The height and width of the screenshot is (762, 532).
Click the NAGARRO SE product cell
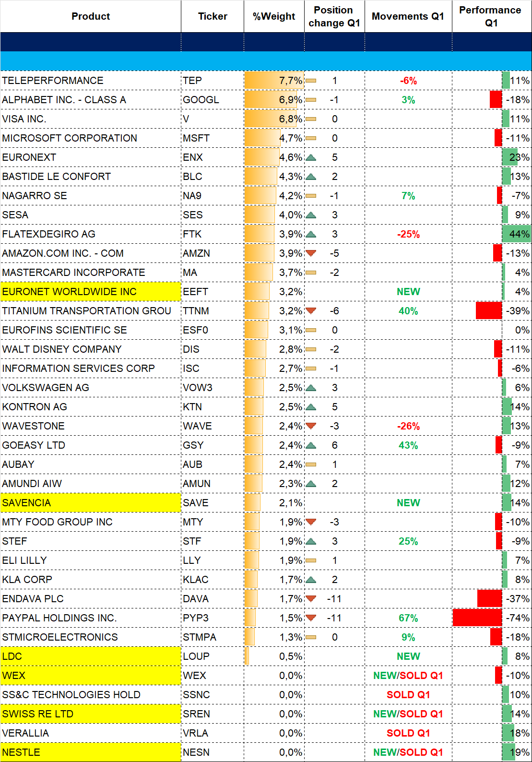[x=91, y=196]
